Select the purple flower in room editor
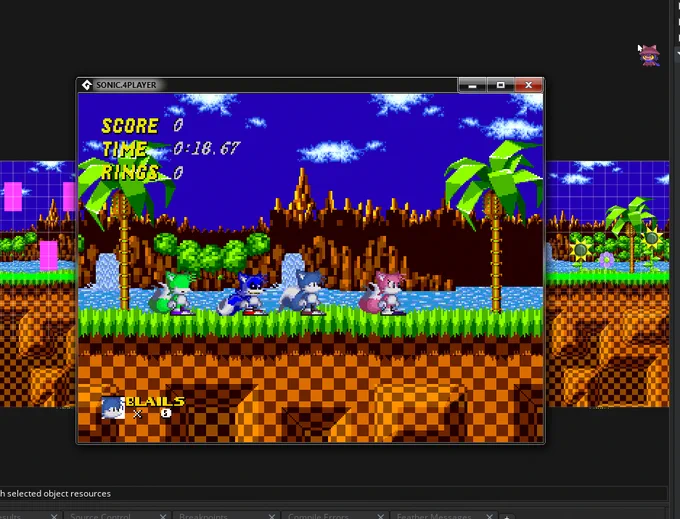Image resolution: width=680 pixels, height=519 pixels. [607, 260]
